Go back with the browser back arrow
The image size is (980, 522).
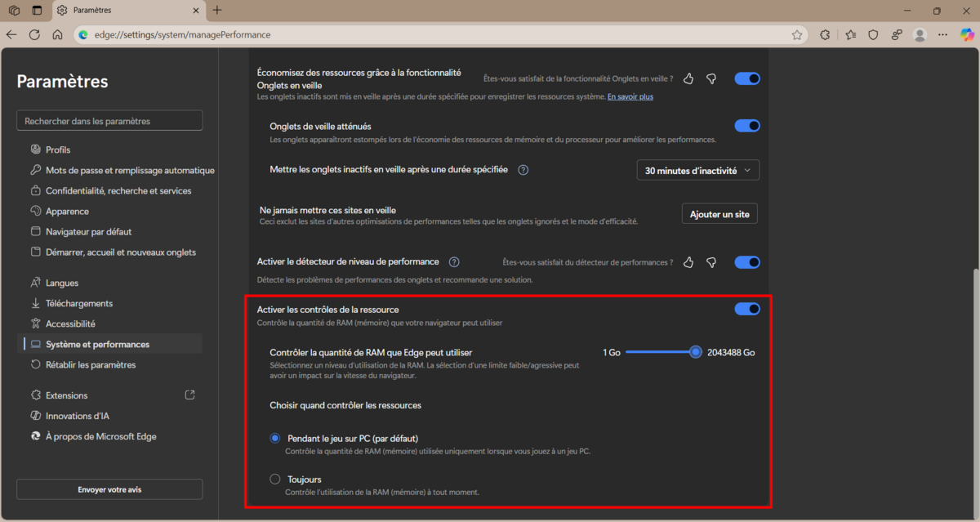(11, 35)
